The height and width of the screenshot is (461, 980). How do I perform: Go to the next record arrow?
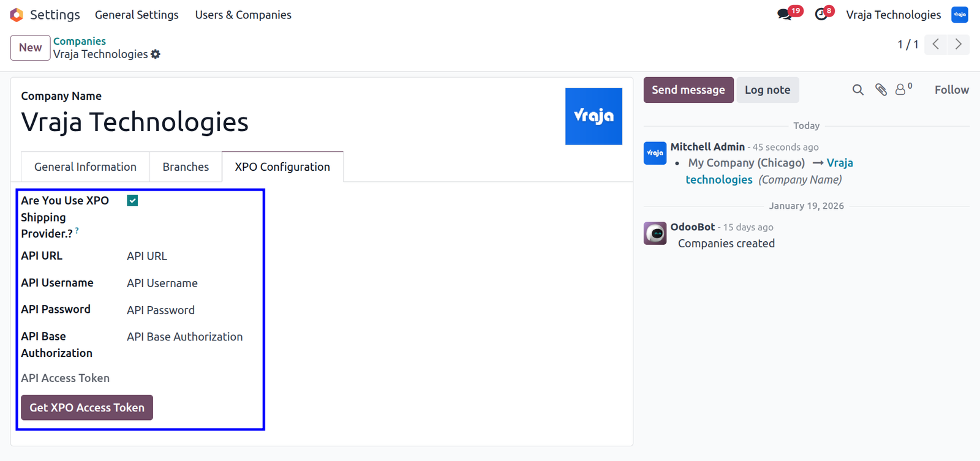(x=959, y=44)
